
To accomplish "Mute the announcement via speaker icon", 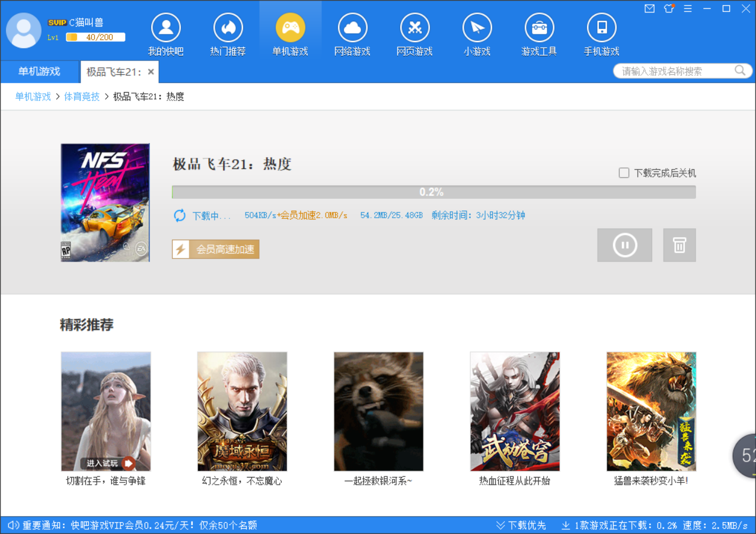I will pos(13,525).
